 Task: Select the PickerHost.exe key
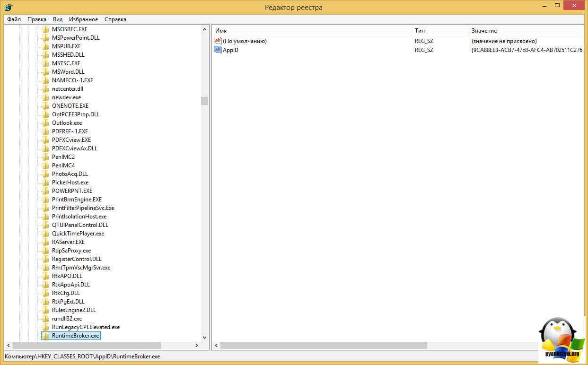(x=70, y=182)
